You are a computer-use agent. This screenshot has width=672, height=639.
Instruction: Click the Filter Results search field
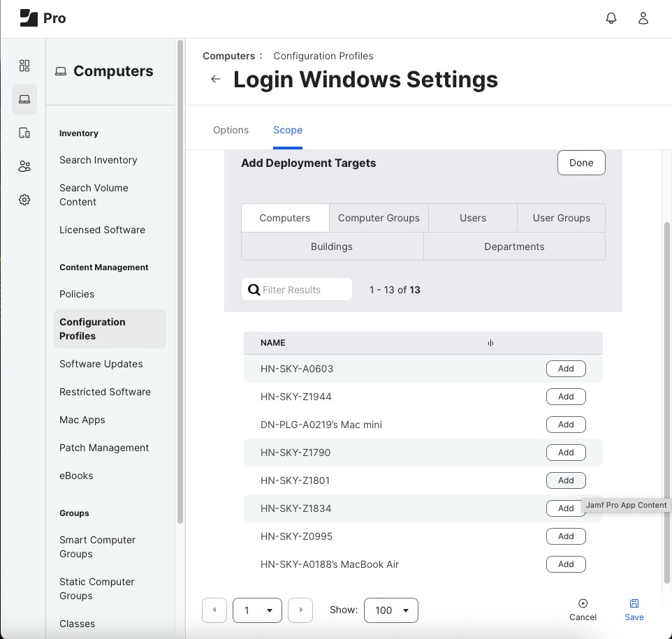(x=305, y=290)
